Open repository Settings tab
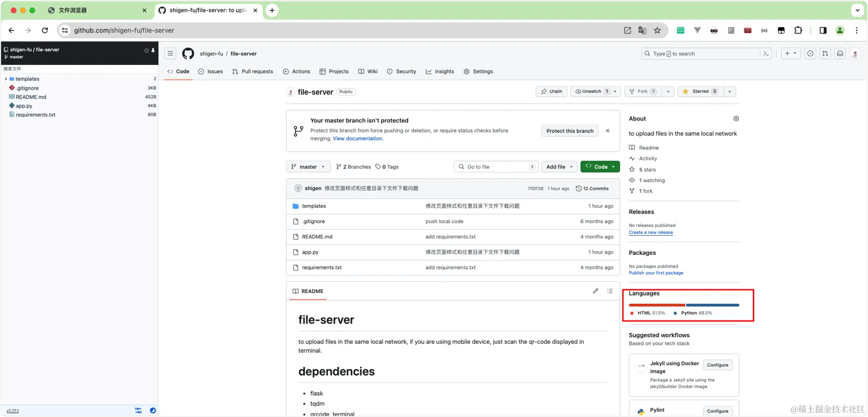 point(478,72)
